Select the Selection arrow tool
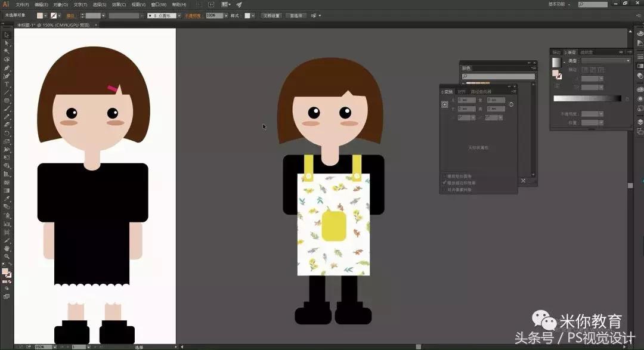This screenshot has height=350, width=644. pos(7,35)
